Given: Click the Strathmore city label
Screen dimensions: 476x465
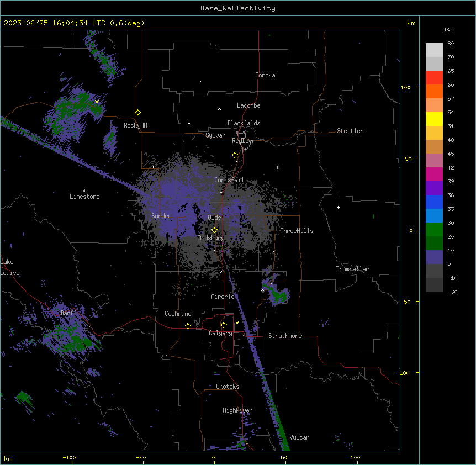Looking at the screenshot, I should tap(285, 336).
